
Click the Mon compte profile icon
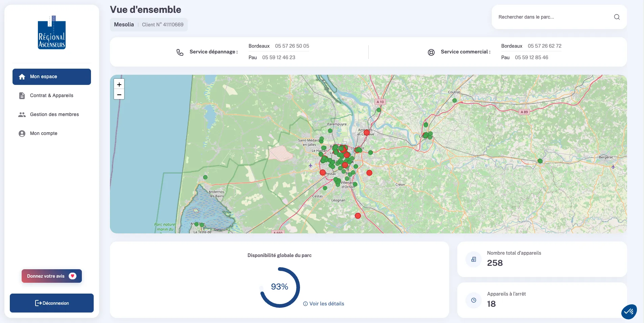coord(22,133)
